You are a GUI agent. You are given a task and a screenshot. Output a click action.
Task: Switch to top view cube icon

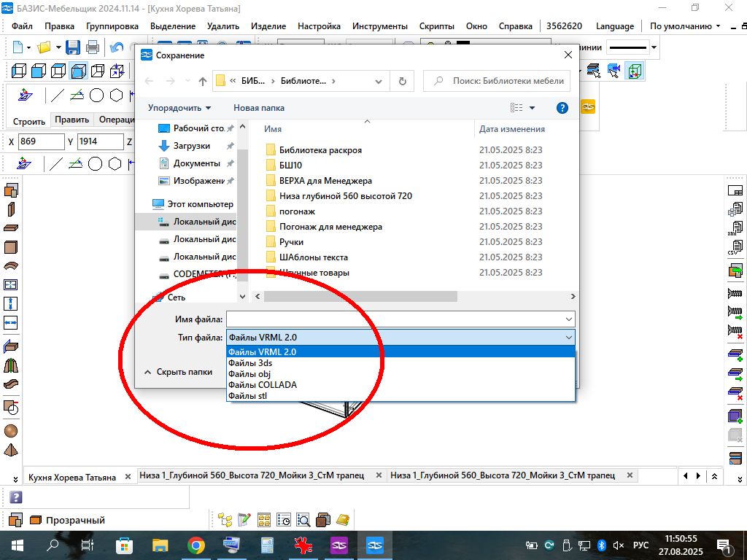(x=58, y=71)
